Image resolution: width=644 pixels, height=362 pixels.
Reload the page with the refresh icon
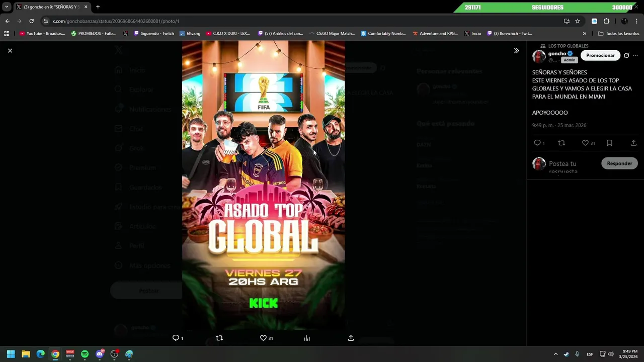point(31,21)
